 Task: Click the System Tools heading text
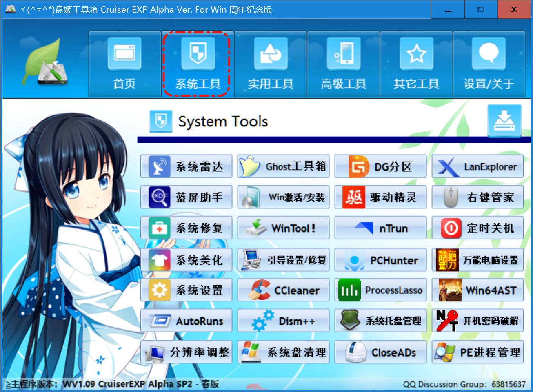click(x=223, y=122)
